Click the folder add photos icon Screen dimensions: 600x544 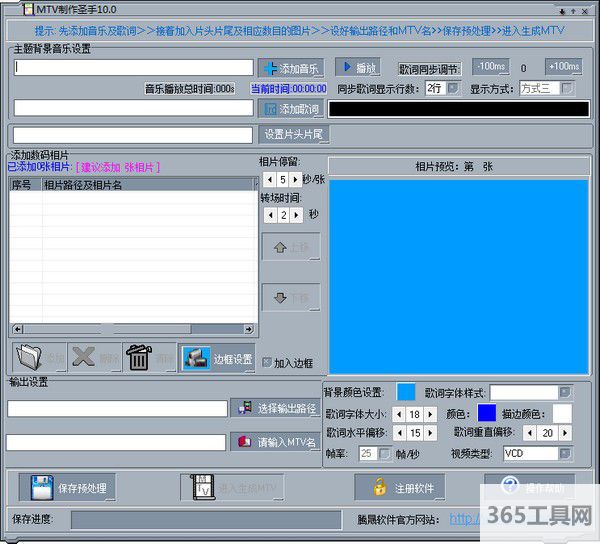(x=38, y=358)
